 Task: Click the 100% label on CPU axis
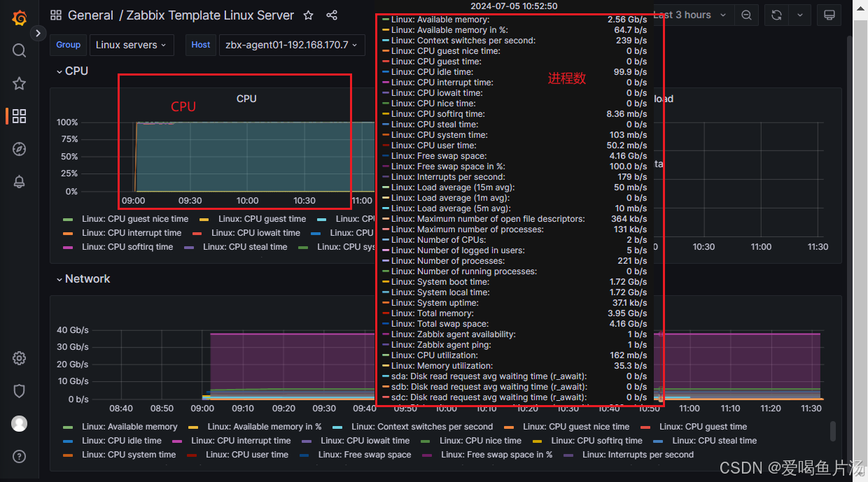pyautogui.click(x=67, y=122)
